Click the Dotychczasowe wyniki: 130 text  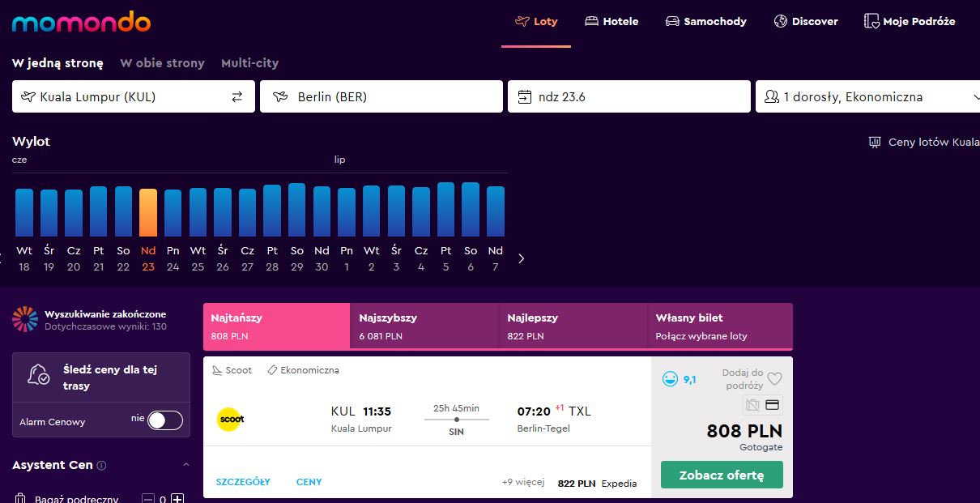(x=105, y=326)
